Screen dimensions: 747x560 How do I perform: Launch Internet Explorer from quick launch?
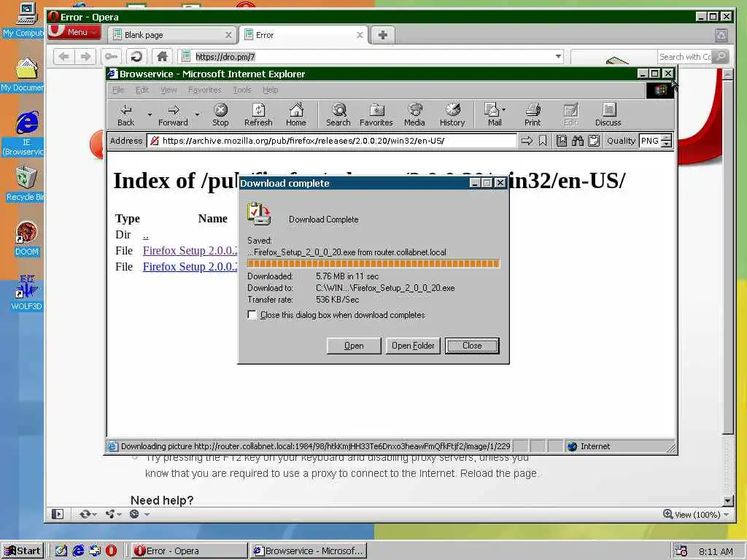78,551
